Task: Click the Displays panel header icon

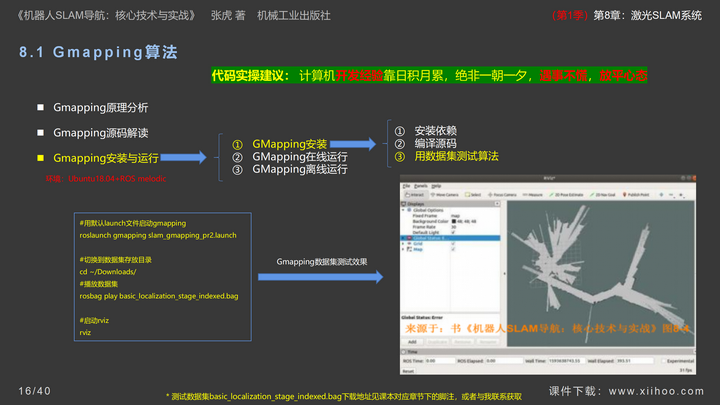Action: click(x=404, y=203)
